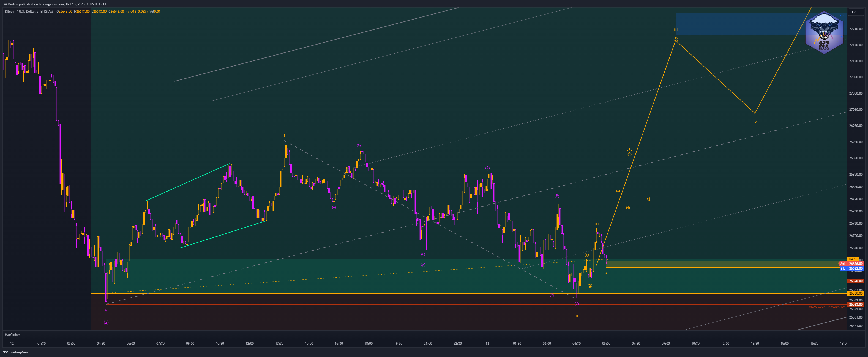This screenshot has height=357, width=868.
Task: Select the orange wave label 'ii'
Action: pyautogui.click(x=577, y=315)
